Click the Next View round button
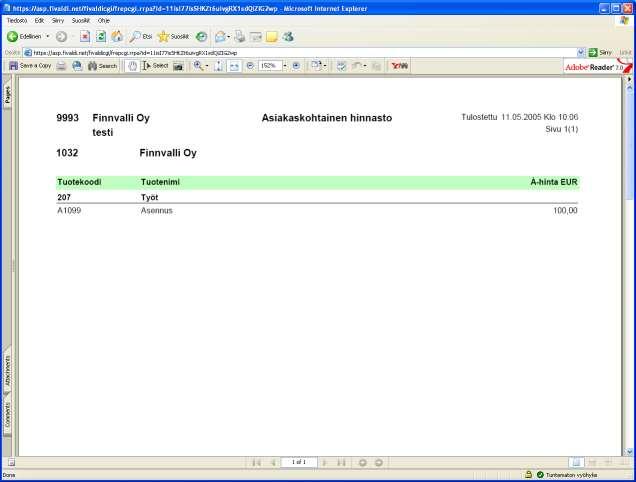636x482 pixels. coord(379,463)
